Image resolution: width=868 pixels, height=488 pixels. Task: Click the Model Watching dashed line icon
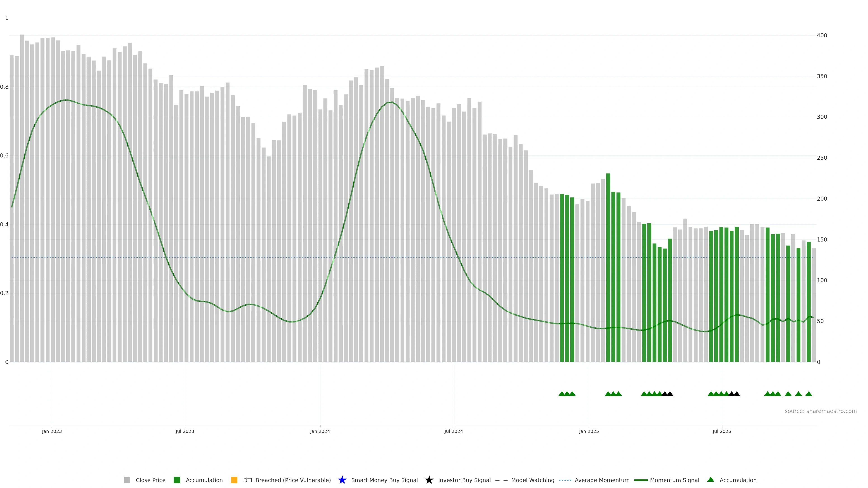click(501, 480)
